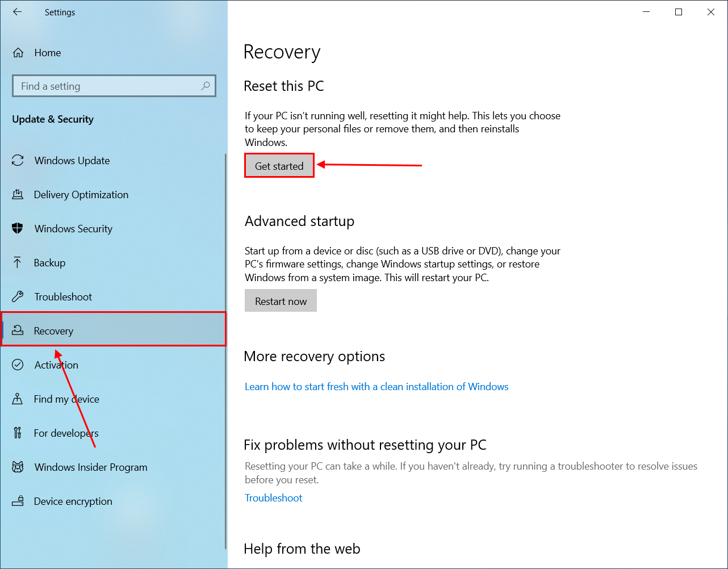728x569 pixels.
Task: Click the Backup upload arrow icon
Action: [18, 262]
